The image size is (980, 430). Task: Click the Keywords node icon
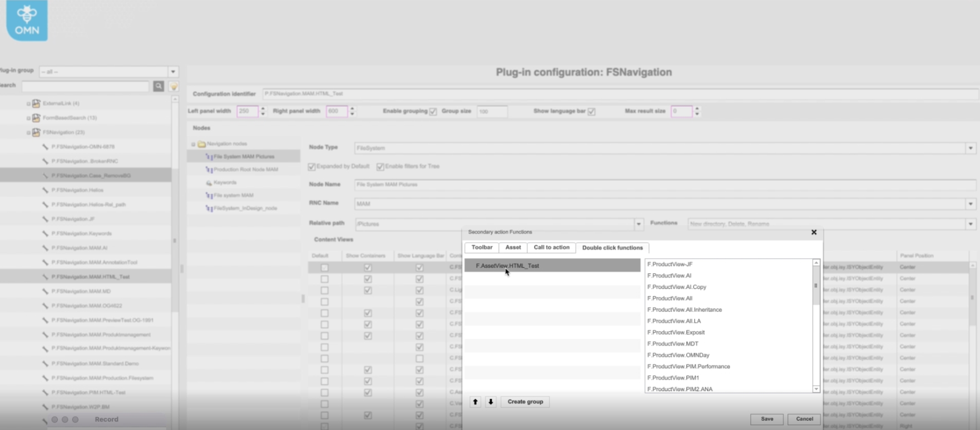click(x=209, y=182)
